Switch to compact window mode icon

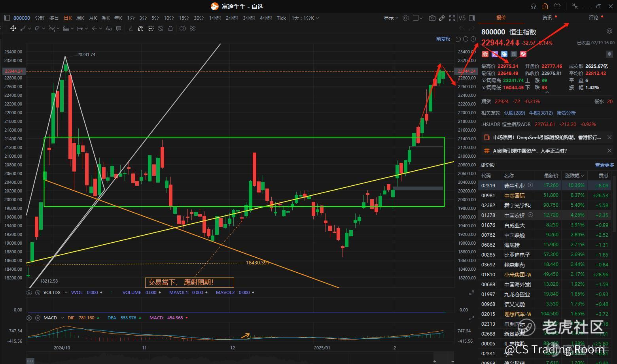click(x=575, y=6)
